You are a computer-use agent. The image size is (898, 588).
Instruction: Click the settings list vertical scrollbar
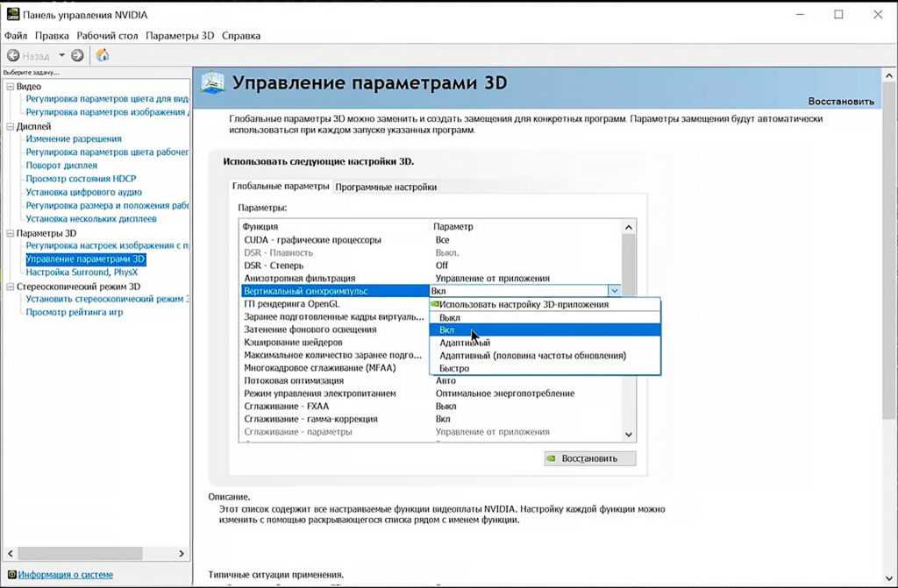(628, 333)
